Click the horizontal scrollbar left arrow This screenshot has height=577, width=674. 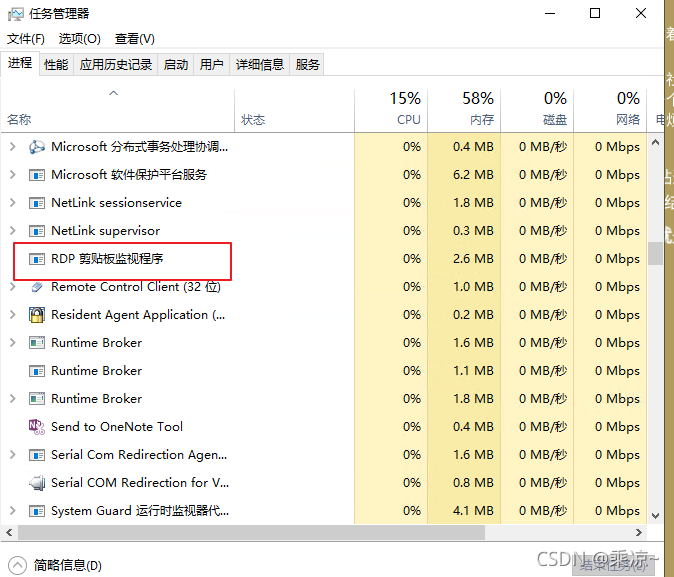(9, 532)
